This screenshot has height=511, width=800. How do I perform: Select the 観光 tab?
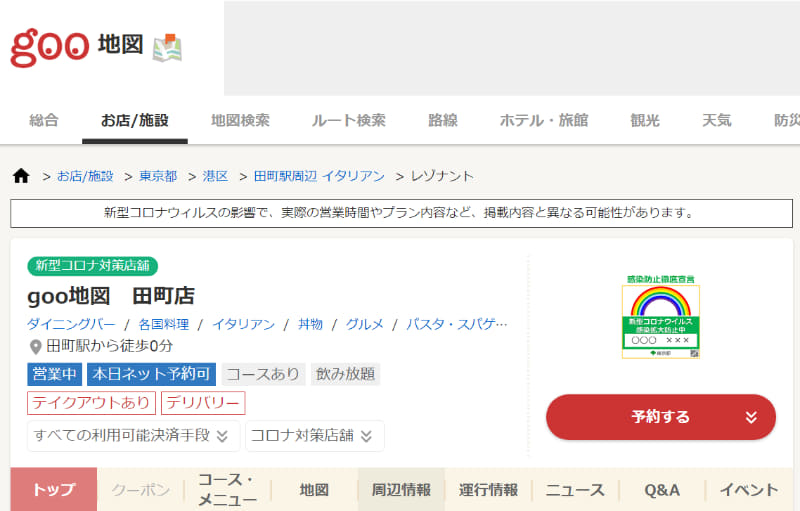[x=645, y=120]
